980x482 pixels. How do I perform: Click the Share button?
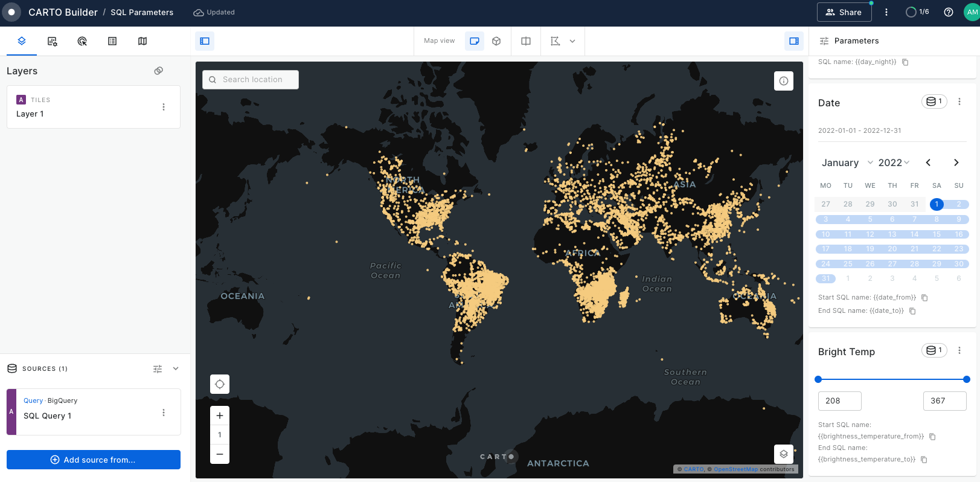[844, 12]
